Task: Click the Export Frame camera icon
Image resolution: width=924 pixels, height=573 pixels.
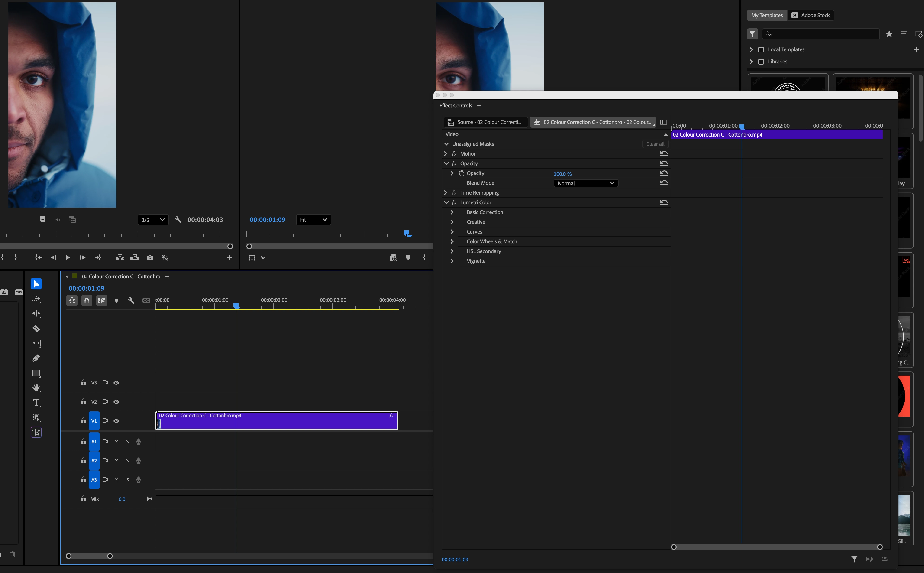Action: [150, 258]
